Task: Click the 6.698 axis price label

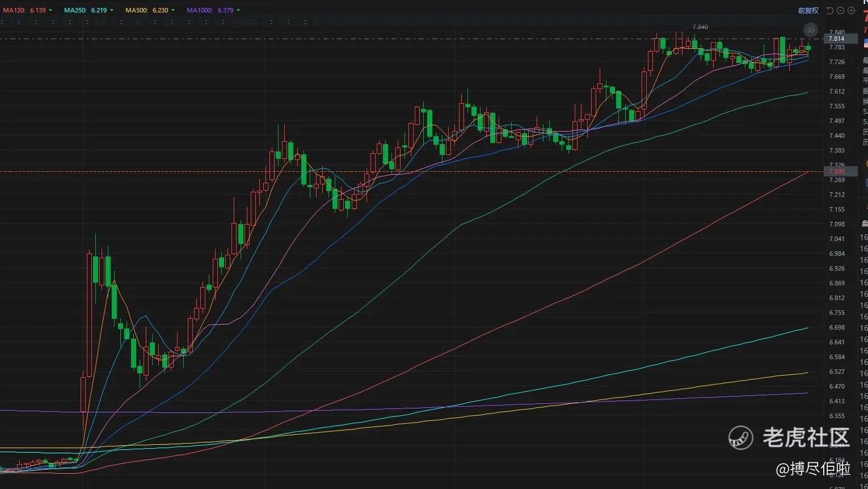Action: pos(837,327)
